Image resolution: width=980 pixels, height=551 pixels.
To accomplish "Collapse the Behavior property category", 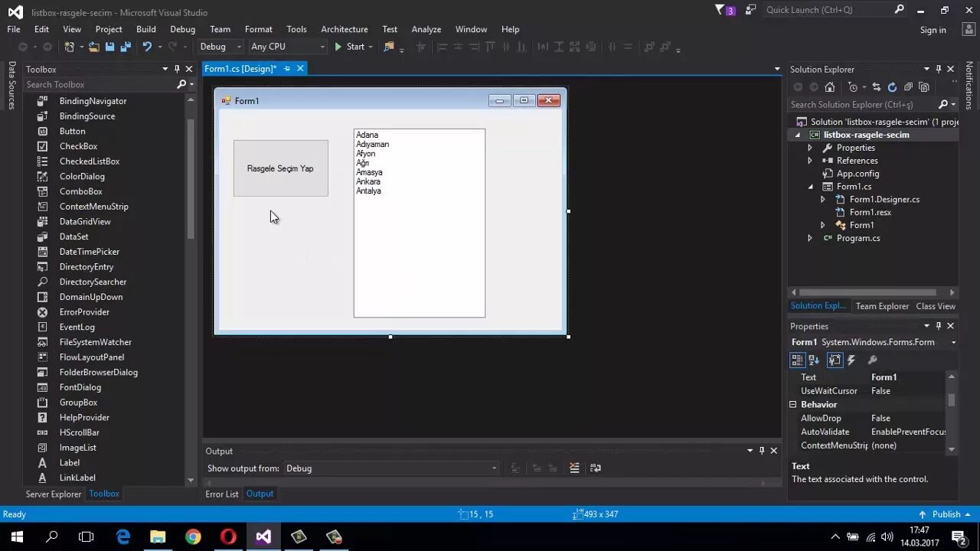I will point(793,405).
